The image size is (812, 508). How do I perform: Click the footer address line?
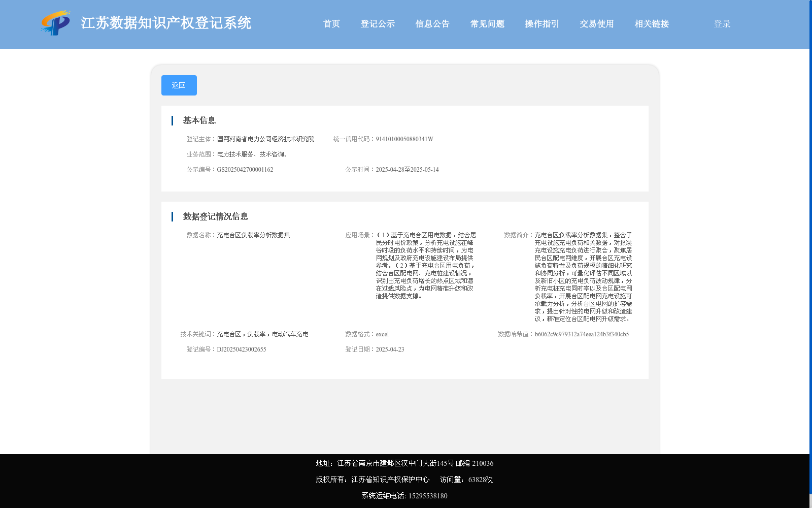[404, 463]
